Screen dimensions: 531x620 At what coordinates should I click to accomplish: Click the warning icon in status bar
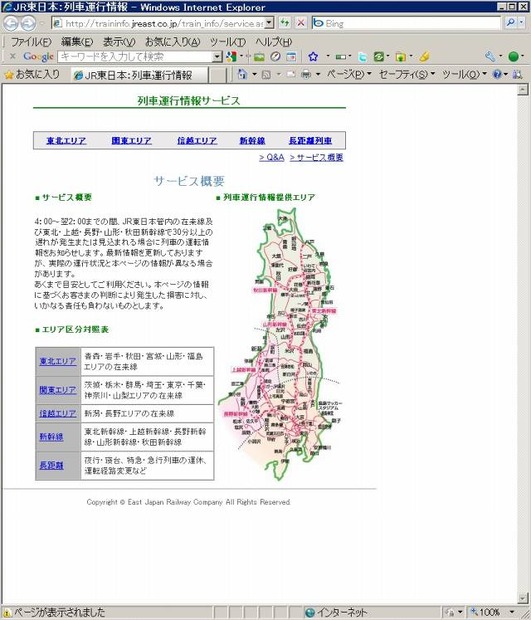(x=7, y=613)
